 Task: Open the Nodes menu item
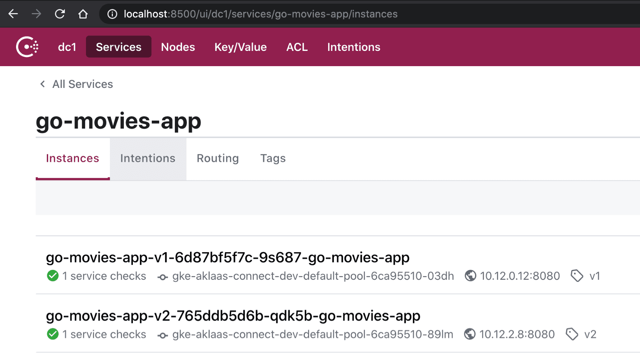point(178,47)
